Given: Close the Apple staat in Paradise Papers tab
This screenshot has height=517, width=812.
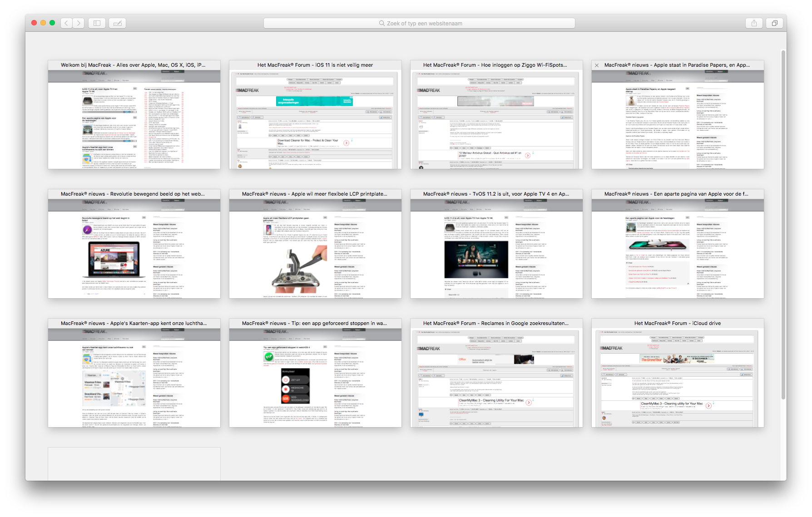Looking at the screenshot, I should point(597,65).
